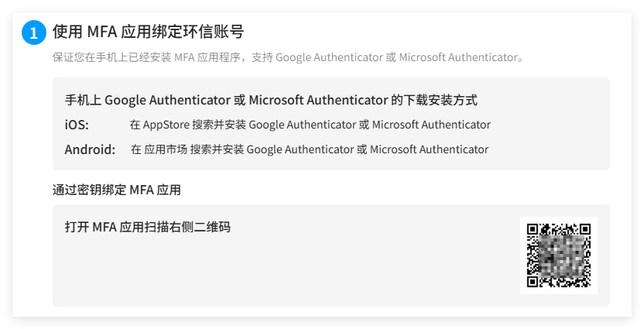Click AppStore in the iOS instructions
Viewport: 644px width, 329px height.
(x=166, y=125)
